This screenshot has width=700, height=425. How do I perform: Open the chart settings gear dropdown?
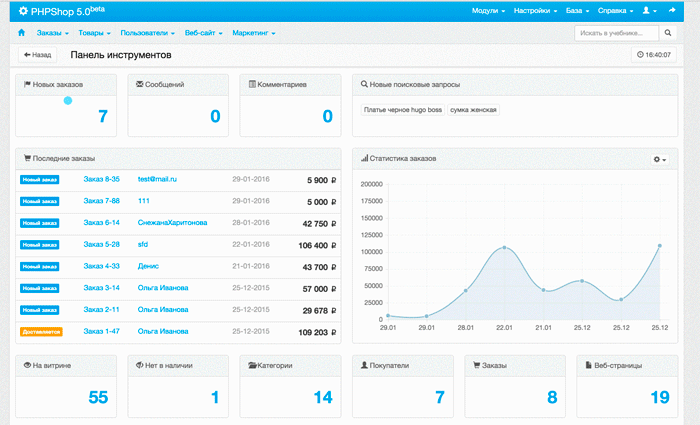[660, 159]
